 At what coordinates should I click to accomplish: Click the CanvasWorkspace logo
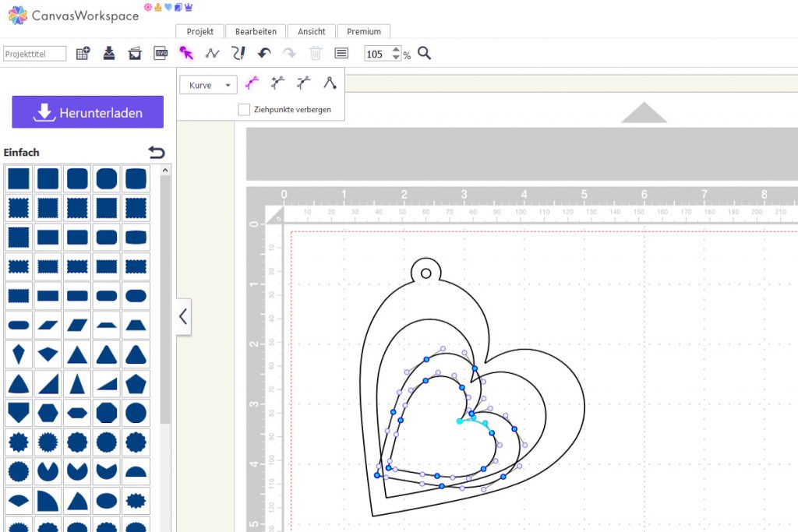point(73,15)
